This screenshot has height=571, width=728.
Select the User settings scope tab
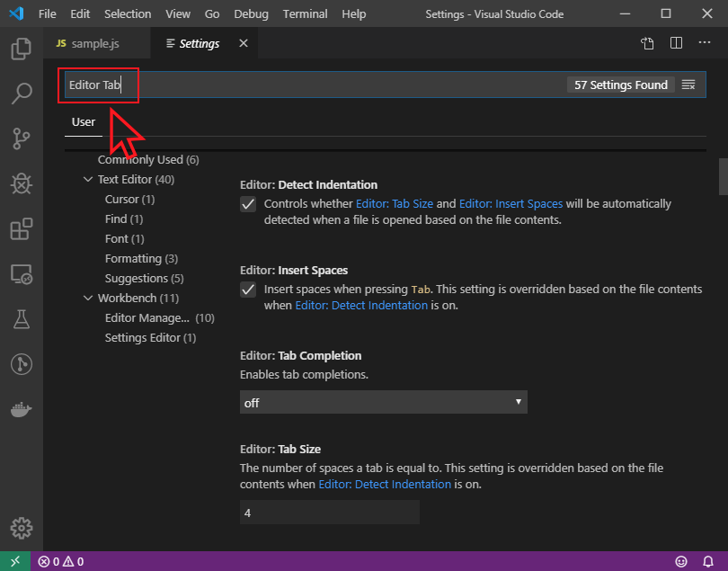[83, 122]
